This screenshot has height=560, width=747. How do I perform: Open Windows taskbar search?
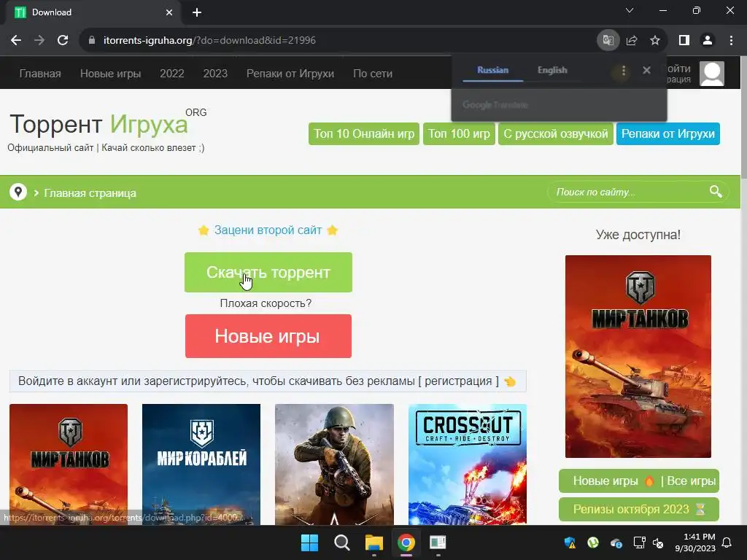point(341,542)
